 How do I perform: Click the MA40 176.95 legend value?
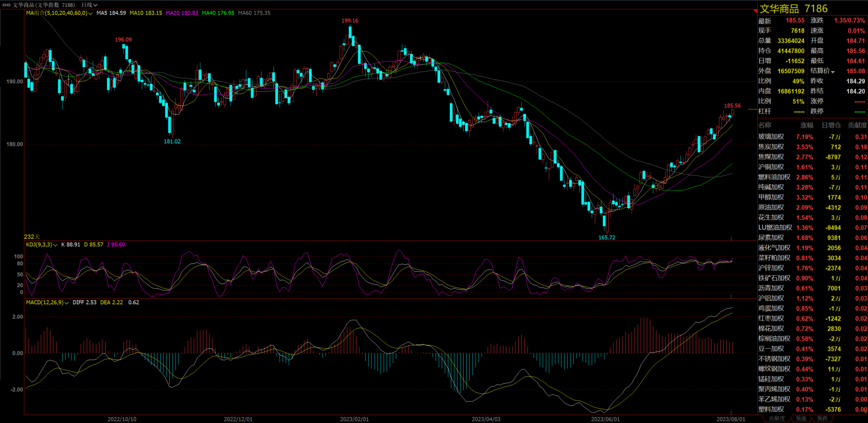[x=218, y=13]
